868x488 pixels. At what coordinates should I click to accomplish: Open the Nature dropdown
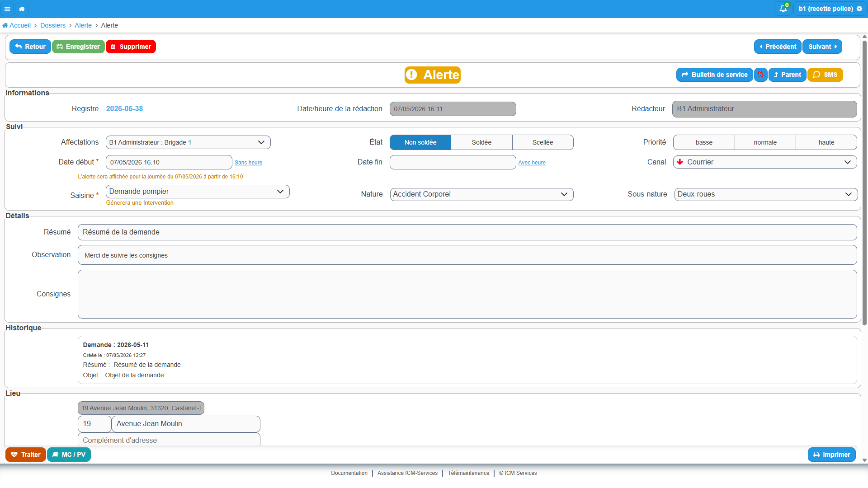click(481, 194)
